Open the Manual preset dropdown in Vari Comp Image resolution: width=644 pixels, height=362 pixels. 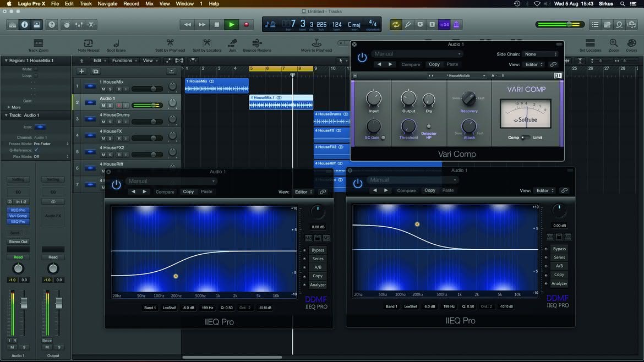point(417,54)
